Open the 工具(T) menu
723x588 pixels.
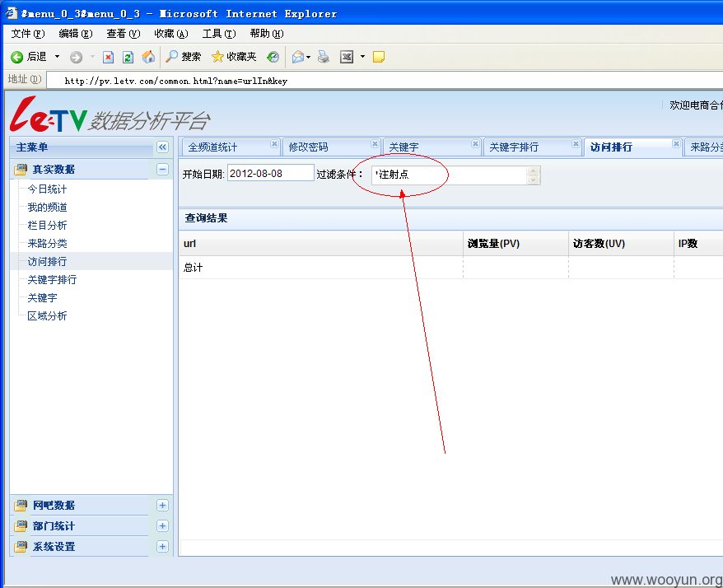coord(219,34)
